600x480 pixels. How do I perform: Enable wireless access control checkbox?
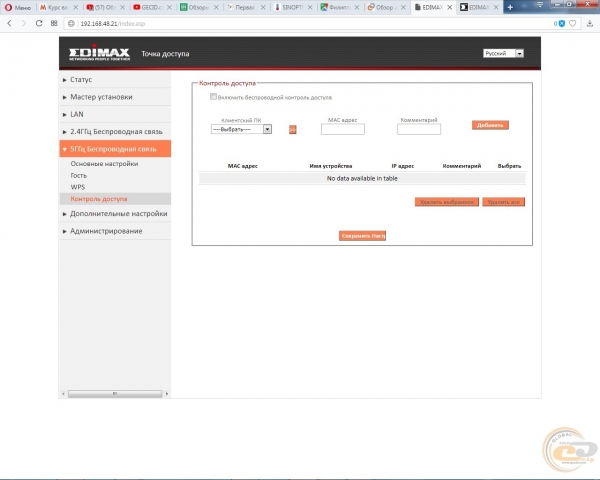[x=213, y=96]
